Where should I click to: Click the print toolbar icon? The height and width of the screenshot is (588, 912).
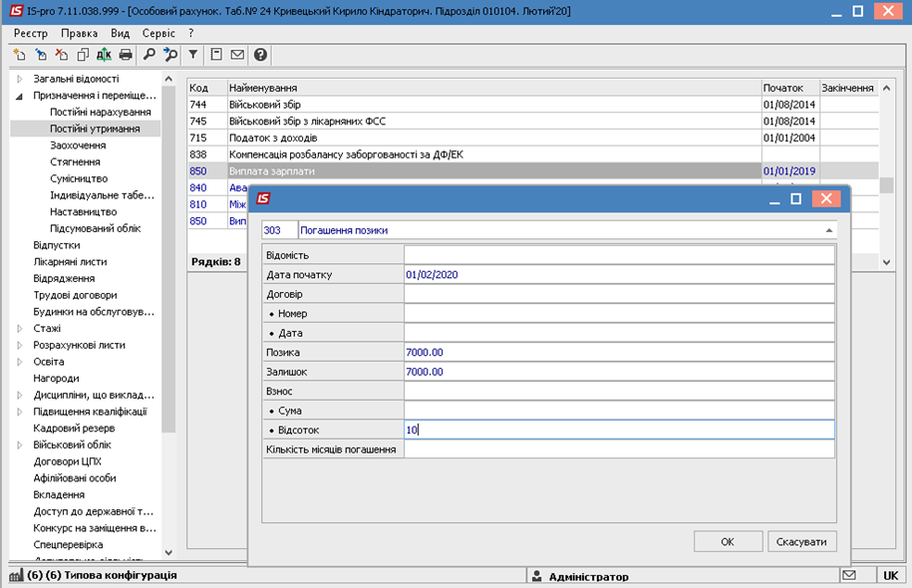coord(125,55)
